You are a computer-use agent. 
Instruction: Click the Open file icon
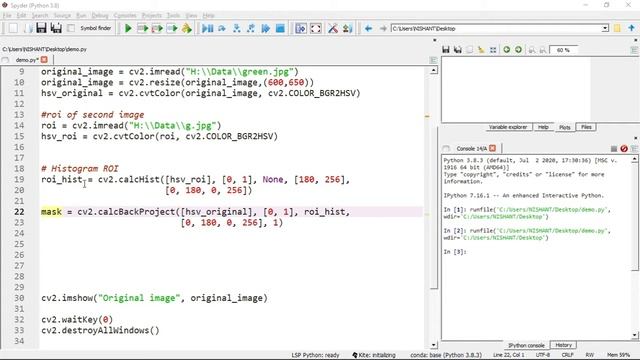click(x=28, y=28)
